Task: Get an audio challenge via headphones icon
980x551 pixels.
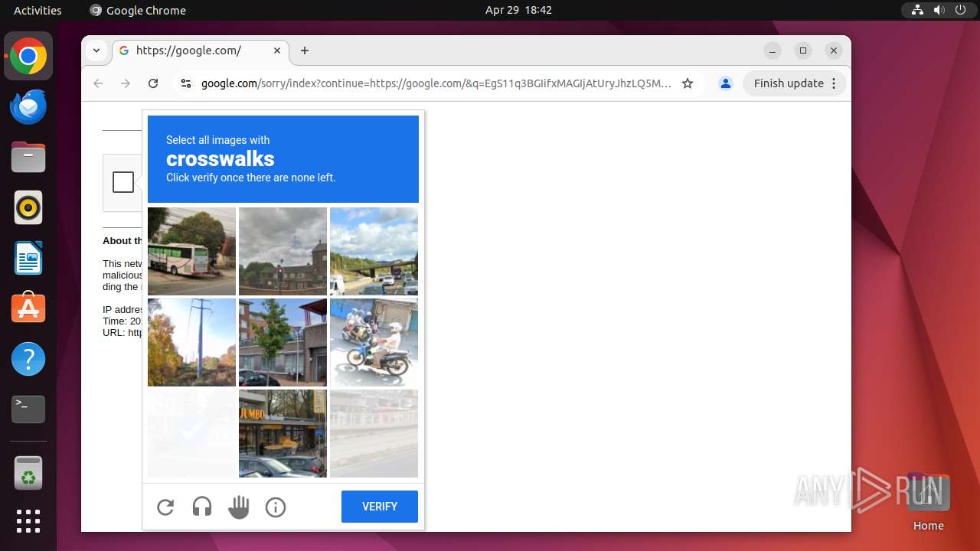Action: tap(202, 507)
